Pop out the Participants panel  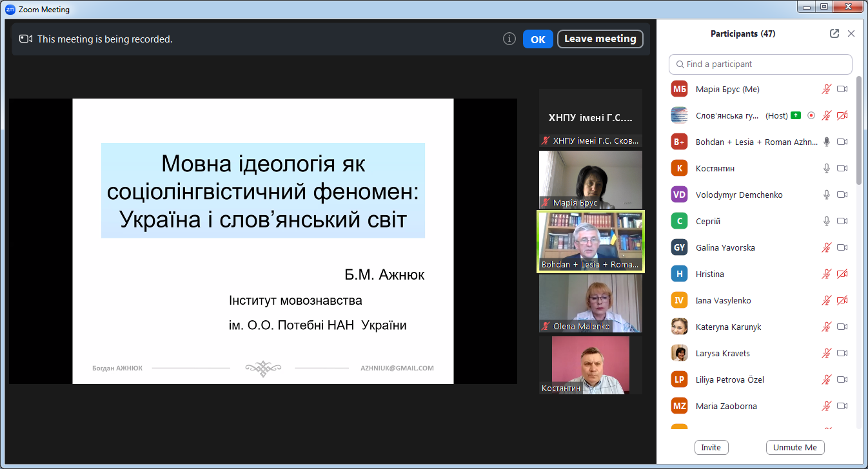tap(834, 33)
